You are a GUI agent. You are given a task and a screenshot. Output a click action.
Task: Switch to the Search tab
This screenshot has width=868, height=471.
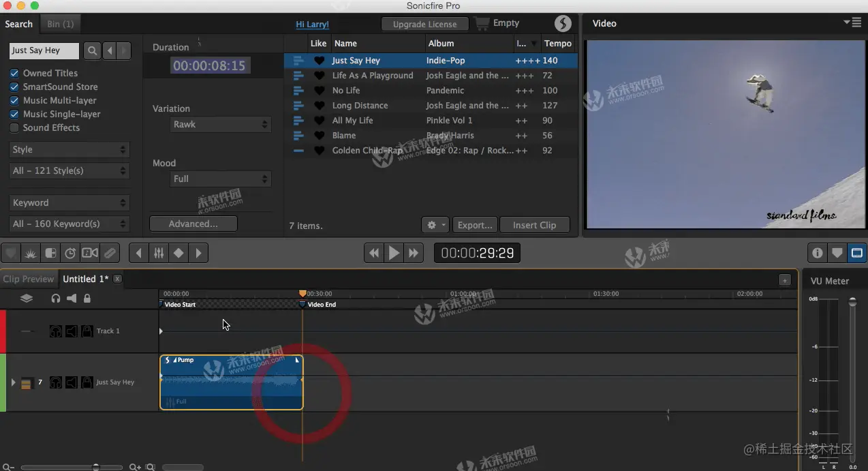click(19, 24)
